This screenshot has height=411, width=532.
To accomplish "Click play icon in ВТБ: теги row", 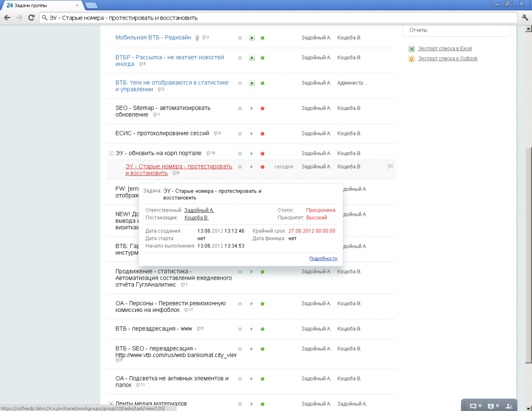I will (252, 83).
